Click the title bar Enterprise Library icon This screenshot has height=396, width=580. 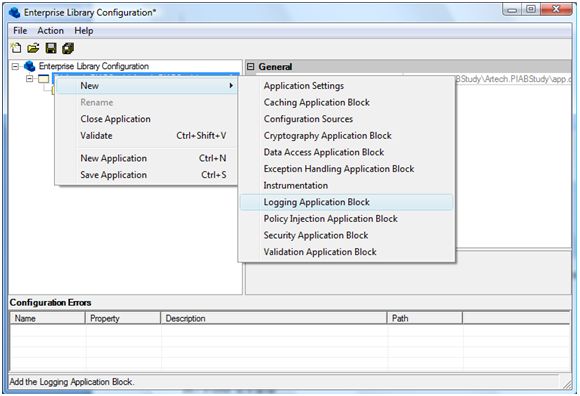click(x=14, y=13)
